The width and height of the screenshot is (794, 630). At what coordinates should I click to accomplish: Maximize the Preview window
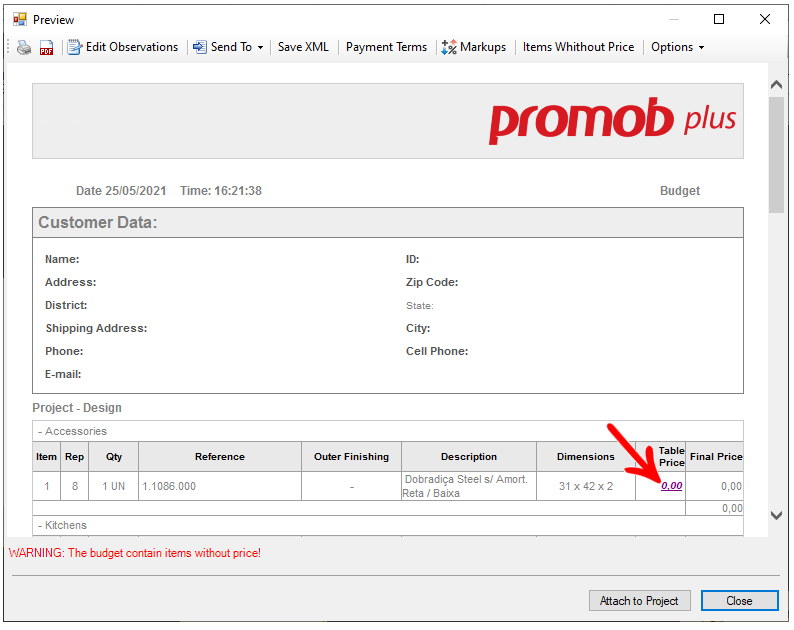(x=719, y=19)
